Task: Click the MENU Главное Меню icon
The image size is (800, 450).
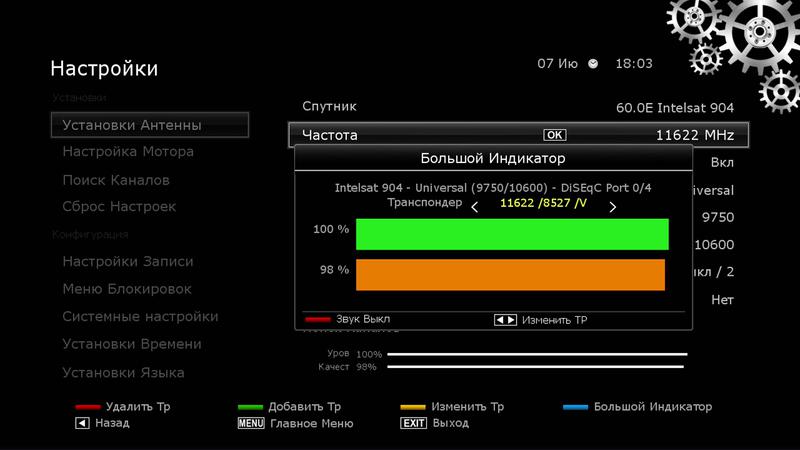Action: [x=250, y=423]
